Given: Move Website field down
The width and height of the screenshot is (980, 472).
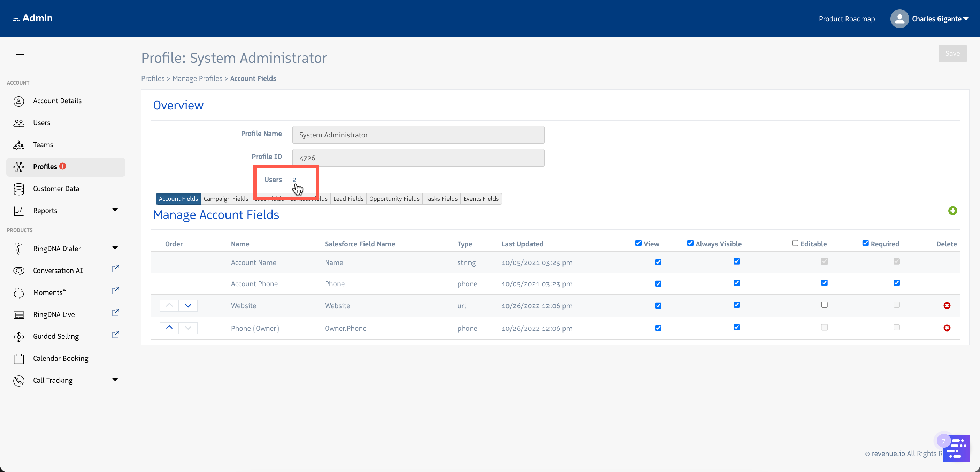Looking at the screenshot, I should click(x=188, y=306).
